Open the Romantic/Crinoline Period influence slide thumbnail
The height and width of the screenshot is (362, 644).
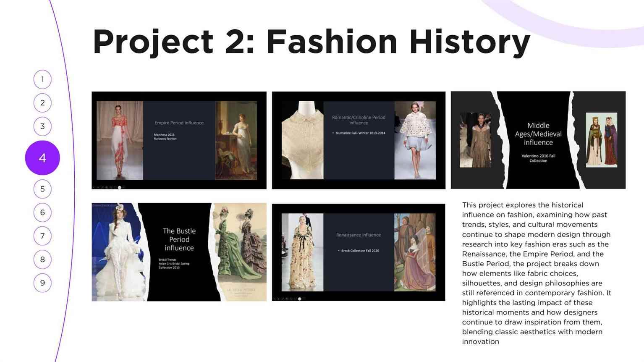[x=359, y=140]
